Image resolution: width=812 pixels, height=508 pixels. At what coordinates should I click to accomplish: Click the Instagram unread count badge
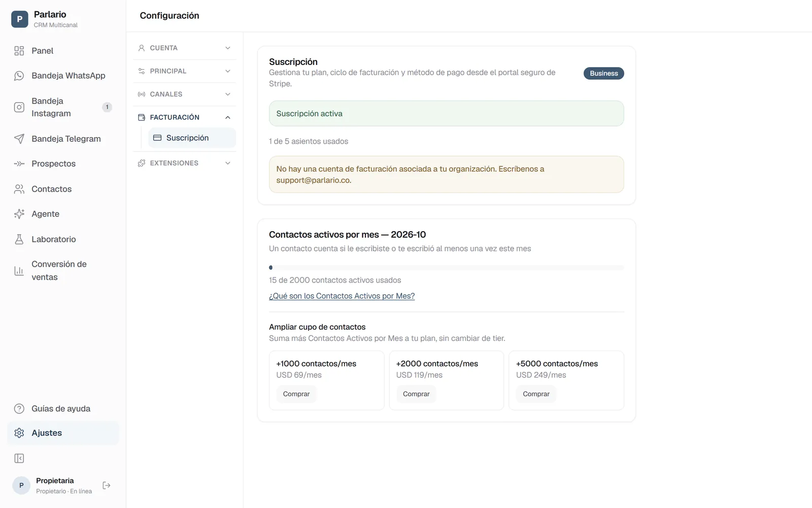click(107, 107)
